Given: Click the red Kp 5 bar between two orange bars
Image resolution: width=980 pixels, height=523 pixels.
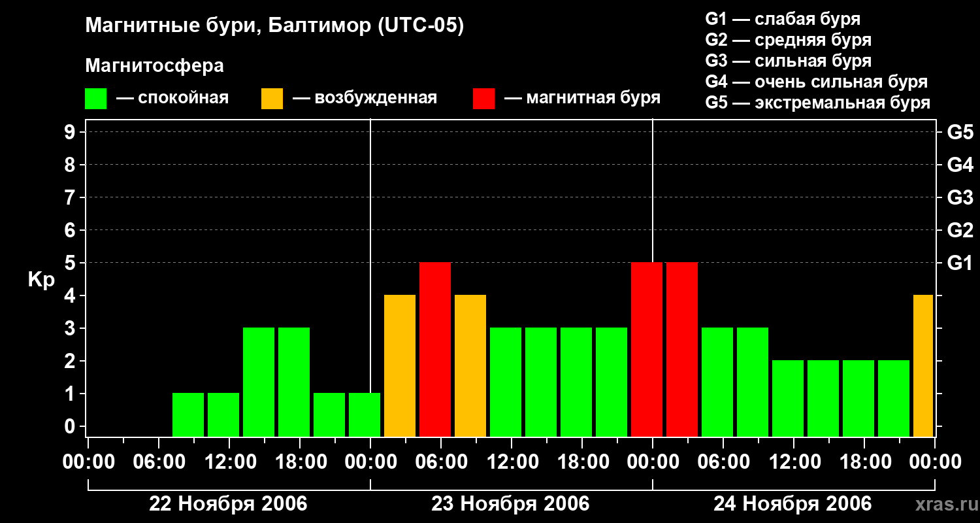Looking at the screenshot, I should [x=435, y=350].
